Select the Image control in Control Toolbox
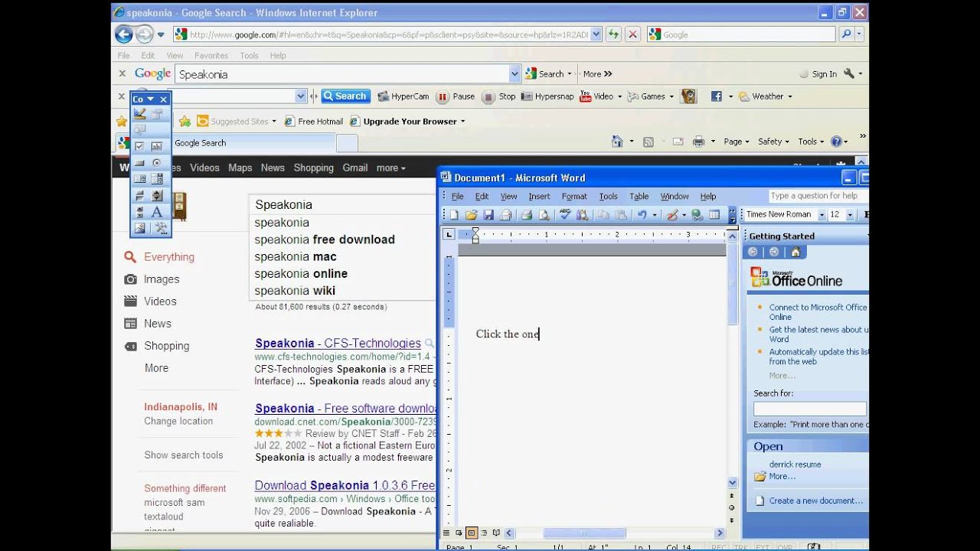Screen dimensions: 980x551 tap(139, 228)
